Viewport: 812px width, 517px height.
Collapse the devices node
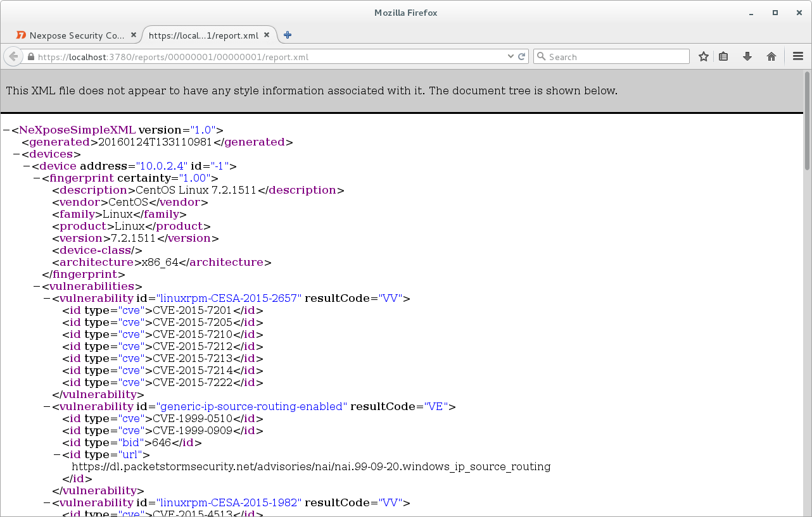16,154
